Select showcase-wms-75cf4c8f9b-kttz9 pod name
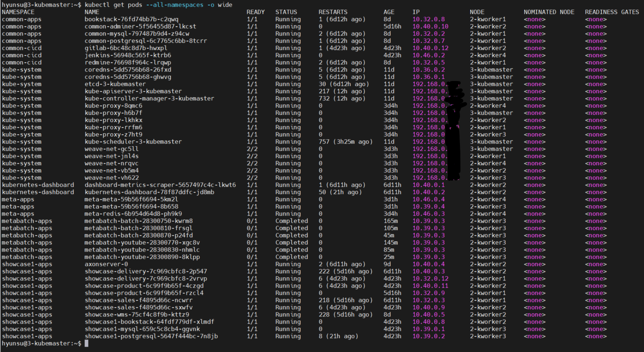Image resolution: width=644 pixels, height=352 pixels. (137, 315)
